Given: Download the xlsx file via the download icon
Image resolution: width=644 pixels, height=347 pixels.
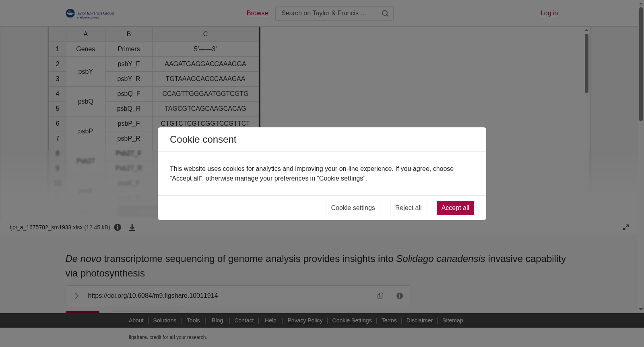Looking at the screenshot, I should point(132,228).
